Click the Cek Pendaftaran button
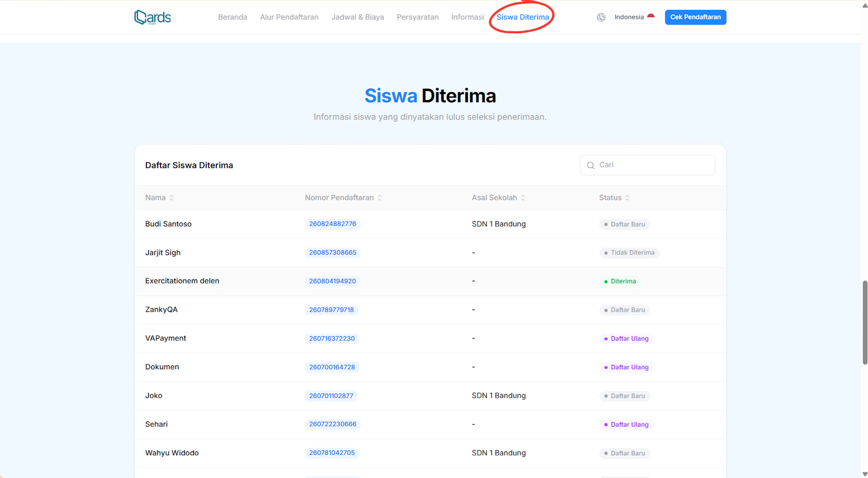This screenshot has height=478, width=868. [x=695, y=17]
